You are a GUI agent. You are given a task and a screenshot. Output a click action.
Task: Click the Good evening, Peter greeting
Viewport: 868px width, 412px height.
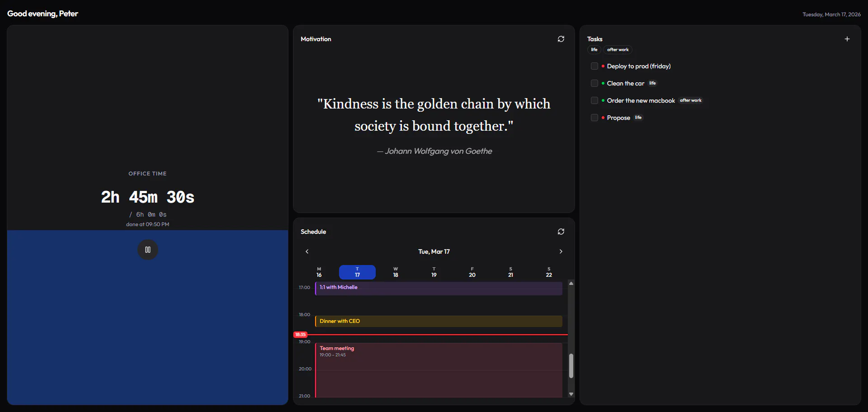(42, 14)
